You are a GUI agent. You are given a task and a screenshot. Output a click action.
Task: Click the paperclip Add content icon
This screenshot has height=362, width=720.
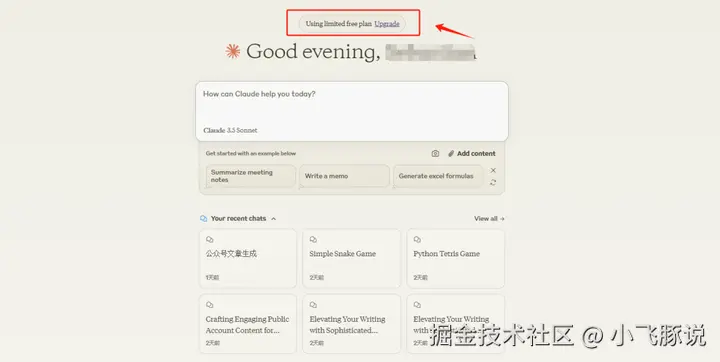tap(451, 153)
